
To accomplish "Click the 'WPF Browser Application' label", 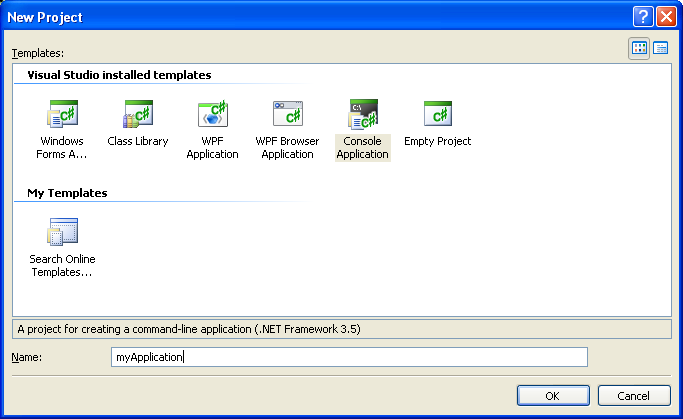I will (287, 148).
